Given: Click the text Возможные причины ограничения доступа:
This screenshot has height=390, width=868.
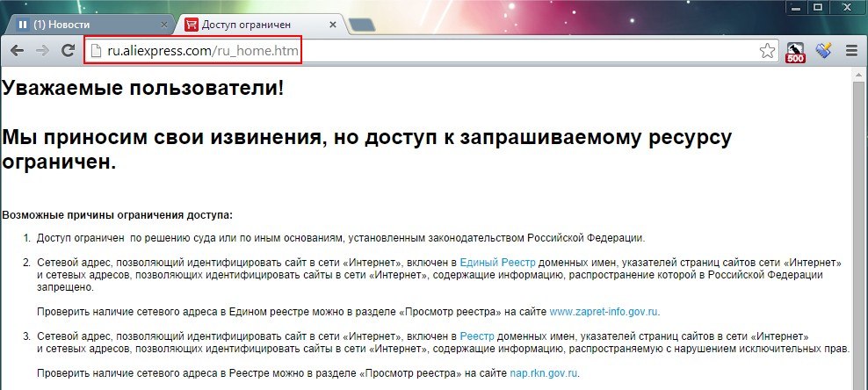Looking at the screenshot, I should 118,214.
